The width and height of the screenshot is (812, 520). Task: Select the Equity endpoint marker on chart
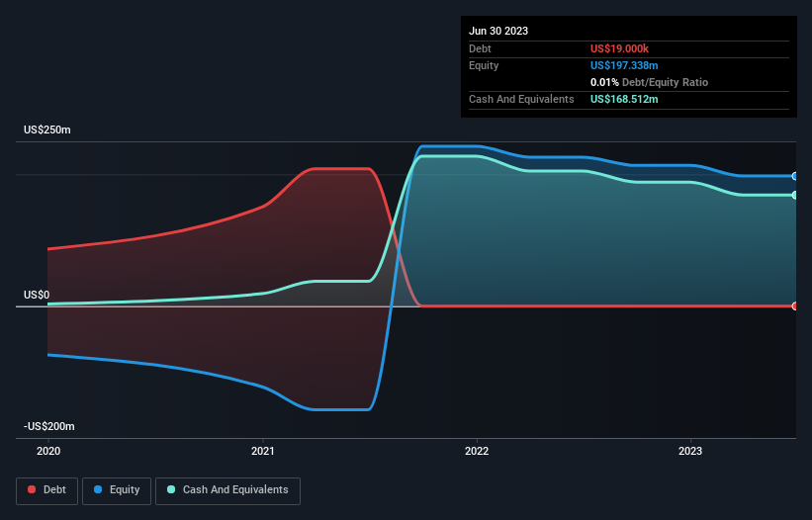click(x=795, y=176)
